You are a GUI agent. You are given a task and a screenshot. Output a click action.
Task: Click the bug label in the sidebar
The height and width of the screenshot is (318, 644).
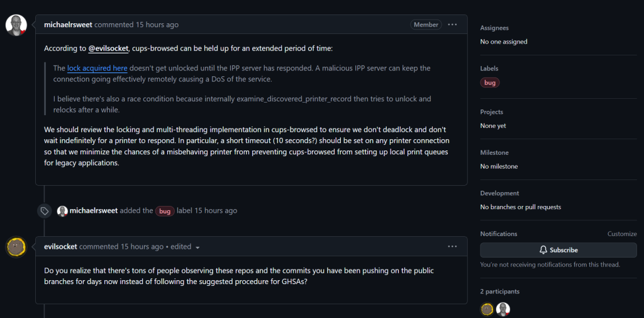pos(490,82)
